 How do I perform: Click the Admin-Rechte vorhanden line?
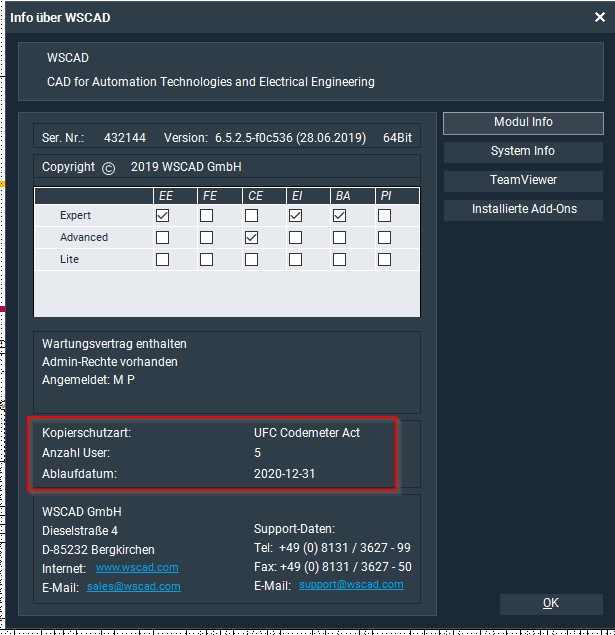coord(110,362)
